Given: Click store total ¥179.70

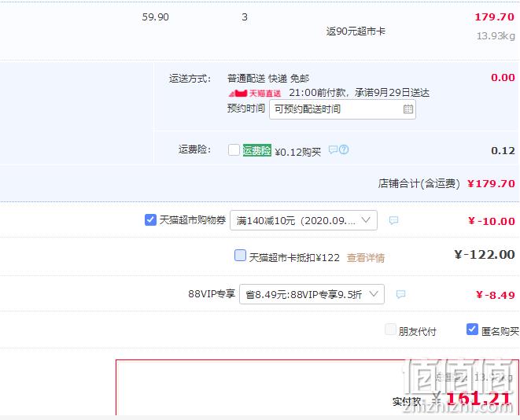Looking at the screenshot, I should (491, 183).
